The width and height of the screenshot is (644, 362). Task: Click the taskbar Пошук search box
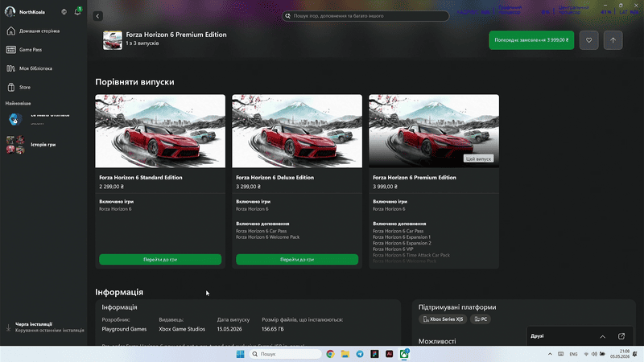[285, 354]
